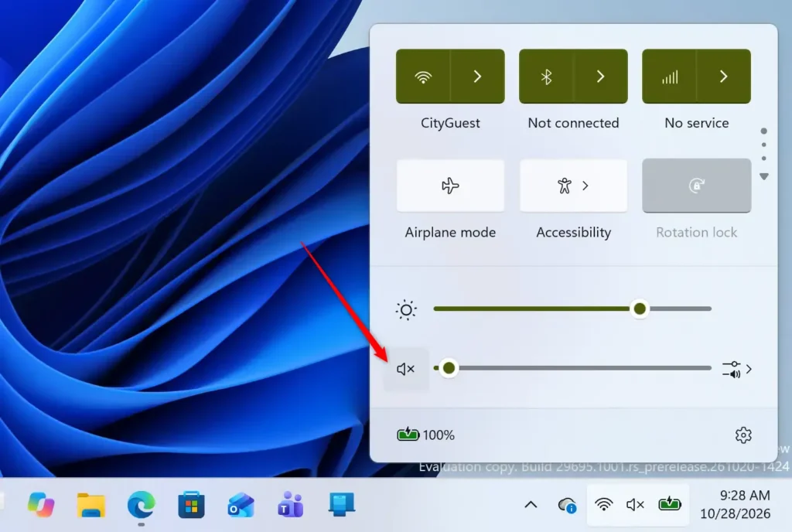Open sound output device selector
The height and width of the screenshot is (532, 792).
(x=737, y=369)
